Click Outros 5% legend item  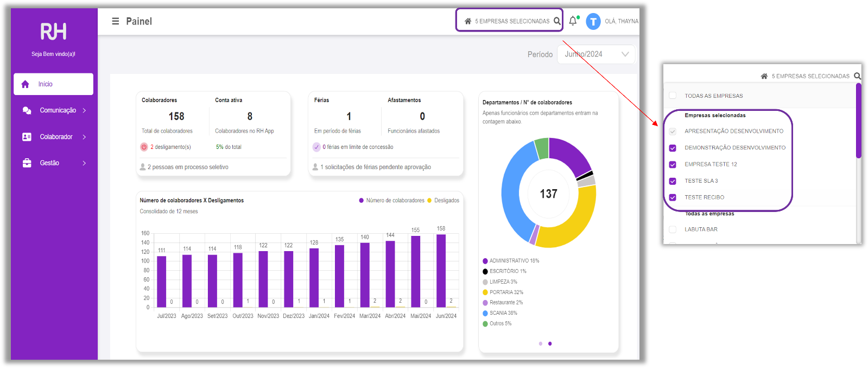[x=497, y=323]
